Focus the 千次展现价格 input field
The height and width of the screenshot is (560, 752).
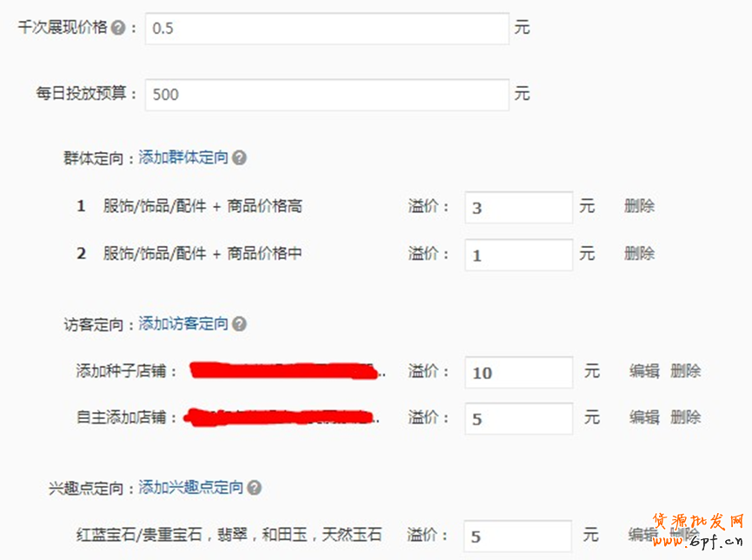point(327,29)
